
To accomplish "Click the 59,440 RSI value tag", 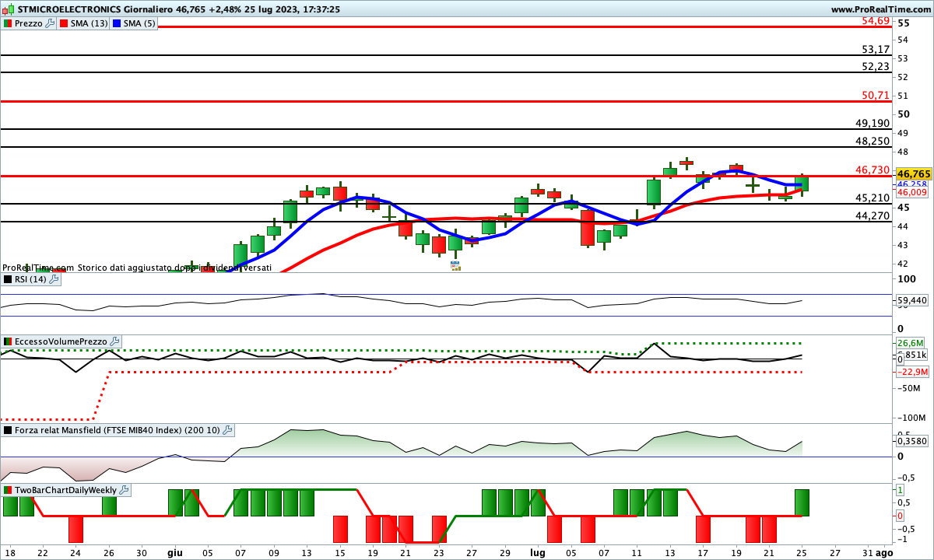I will (x=913, y=299).
